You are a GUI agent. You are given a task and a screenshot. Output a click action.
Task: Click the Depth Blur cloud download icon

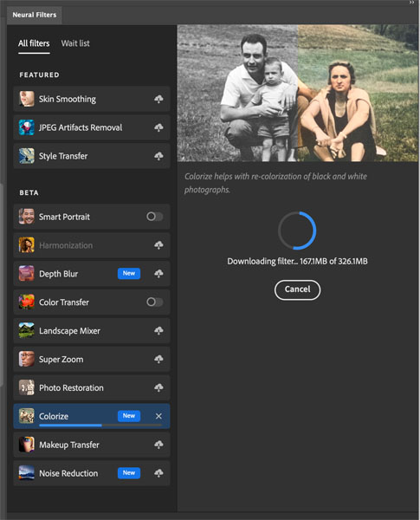pos(158,274)
